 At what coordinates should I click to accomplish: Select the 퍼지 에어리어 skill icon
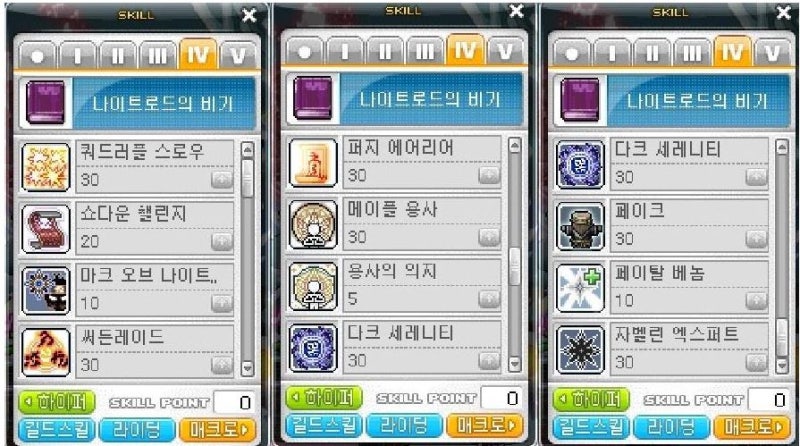(313, 163)
